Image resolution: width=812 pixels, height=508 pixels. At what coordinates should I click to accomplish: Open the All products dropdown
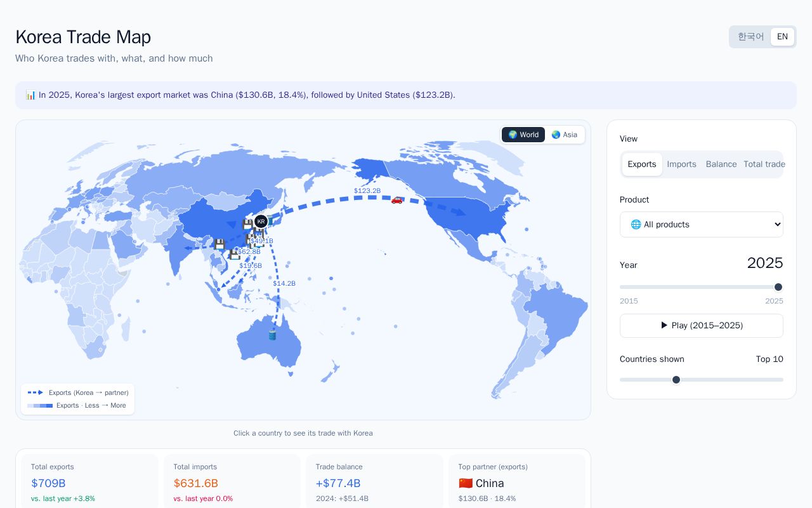pyautogui.click(x=702, y=224)
